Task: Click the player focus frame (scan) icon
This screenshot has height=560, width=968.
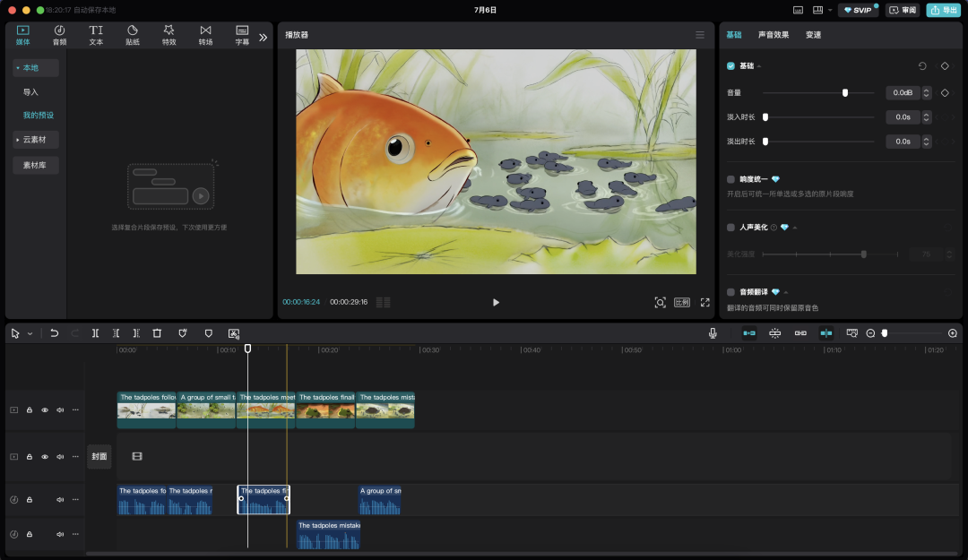Action: tap(660, 303)
